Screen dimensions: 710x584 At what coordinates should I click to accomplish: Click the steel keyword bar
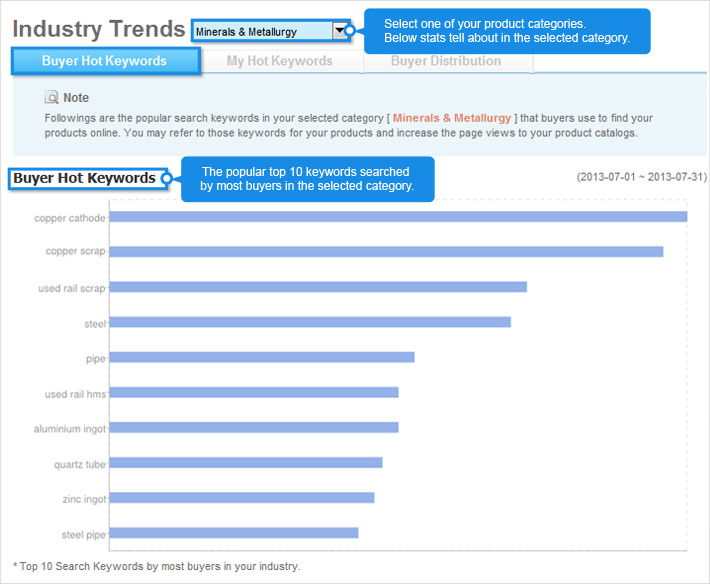pos(310,322)
